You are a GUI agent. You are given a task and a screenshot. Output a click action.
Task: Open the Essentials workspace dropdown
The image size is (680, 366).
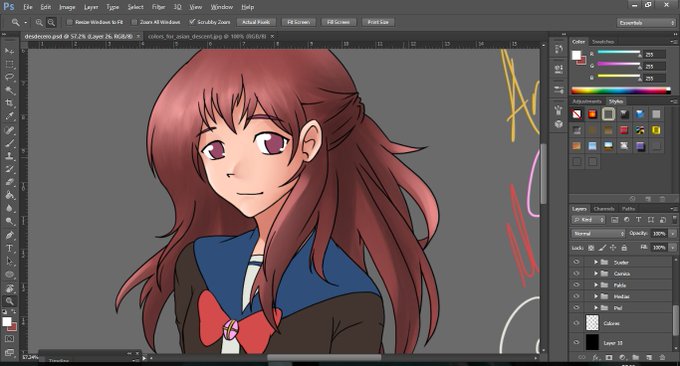click(646, 23)
